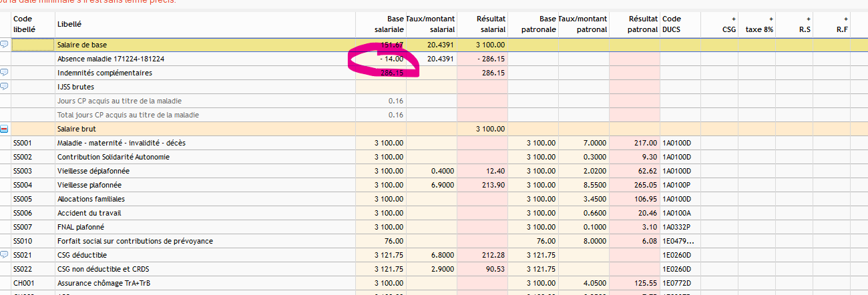Select the Vieillesse déplafonnée label
868x295 pixels.
click(x=93, y=171)
